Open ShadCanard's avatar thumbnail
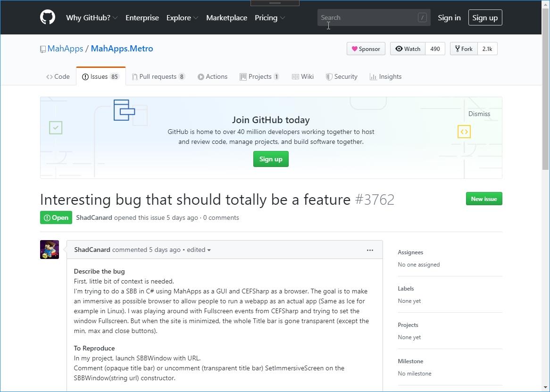550x392 pixels. pos(50,250)
